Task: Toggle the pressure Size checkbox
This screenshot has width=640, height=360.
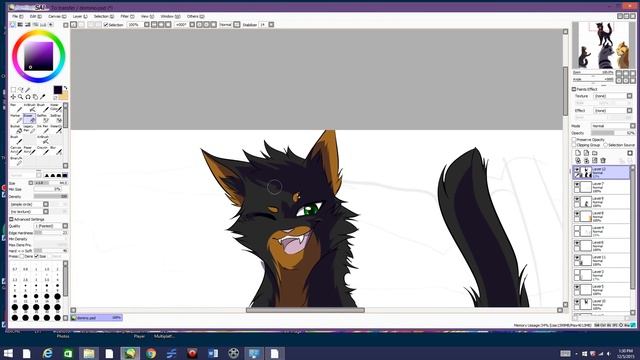Action: (36, 256)
